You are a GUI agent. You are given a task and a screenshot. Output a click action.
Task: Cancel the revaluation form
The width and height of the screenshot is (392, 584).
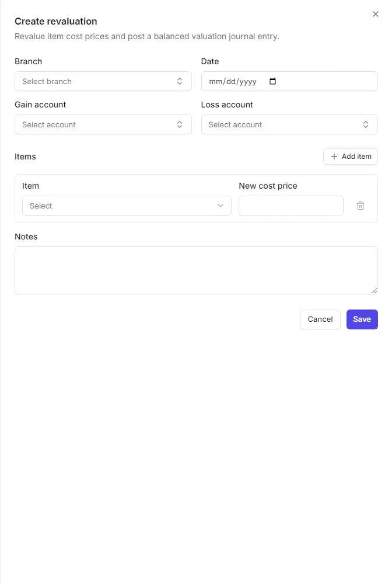[320, 319]
